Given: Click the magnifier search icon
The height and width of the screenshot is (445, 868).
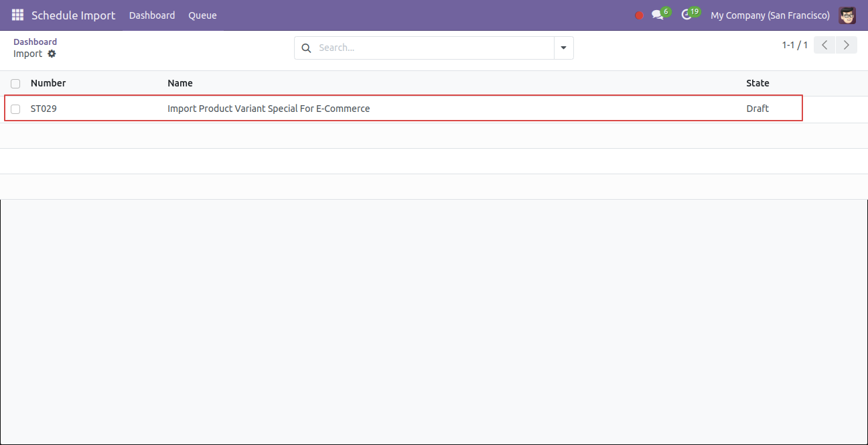Looking at the screenshot, I should (306, 48).
